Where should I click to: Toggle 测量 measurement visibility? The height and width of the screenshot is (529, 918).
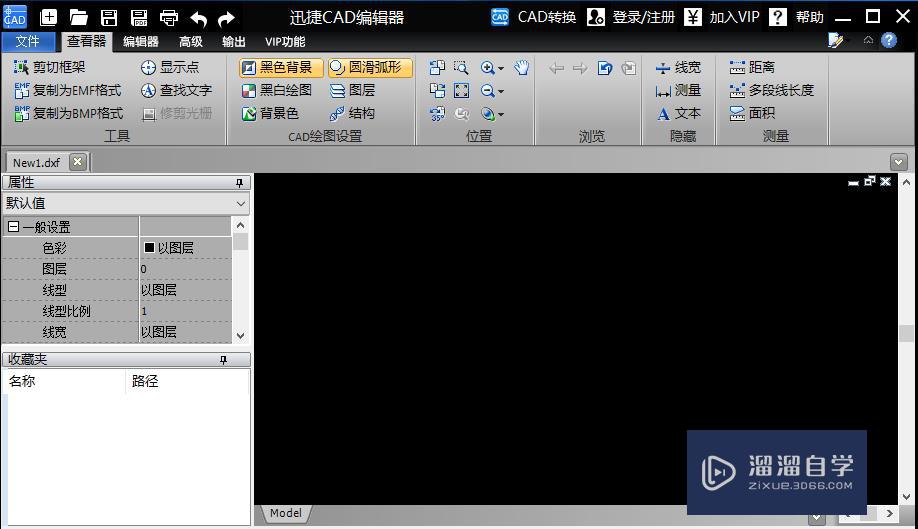point(678,90)
